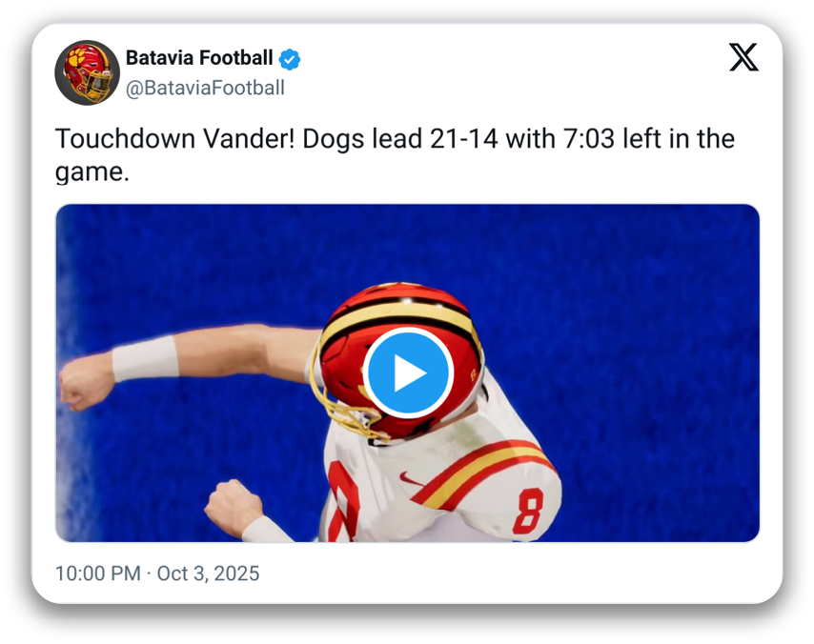Click the X logo icon
This screenshot has width=814, height=644.
(x=744, y=58)
